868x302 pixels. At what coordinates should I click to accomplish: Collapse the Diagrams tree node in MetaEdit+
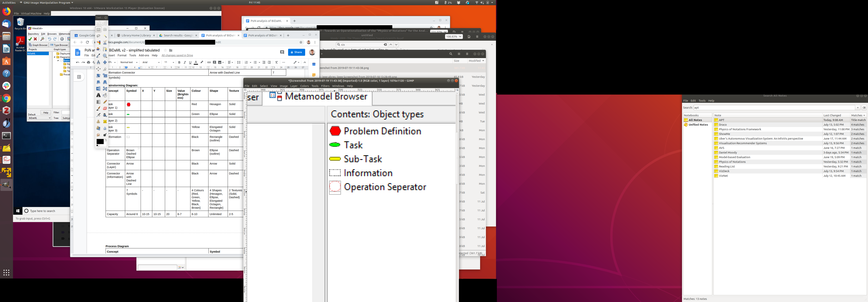pyautogui.click(x=55, y=57)
